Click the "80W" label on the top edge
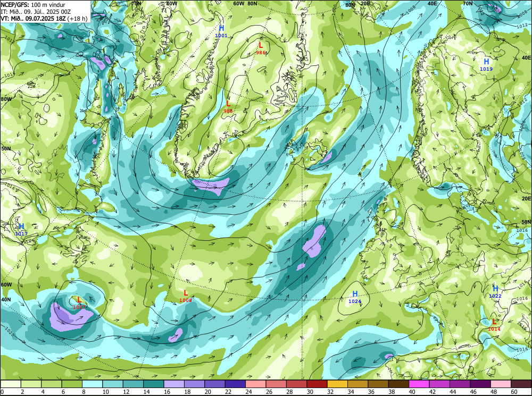 [x=172, y=3]
